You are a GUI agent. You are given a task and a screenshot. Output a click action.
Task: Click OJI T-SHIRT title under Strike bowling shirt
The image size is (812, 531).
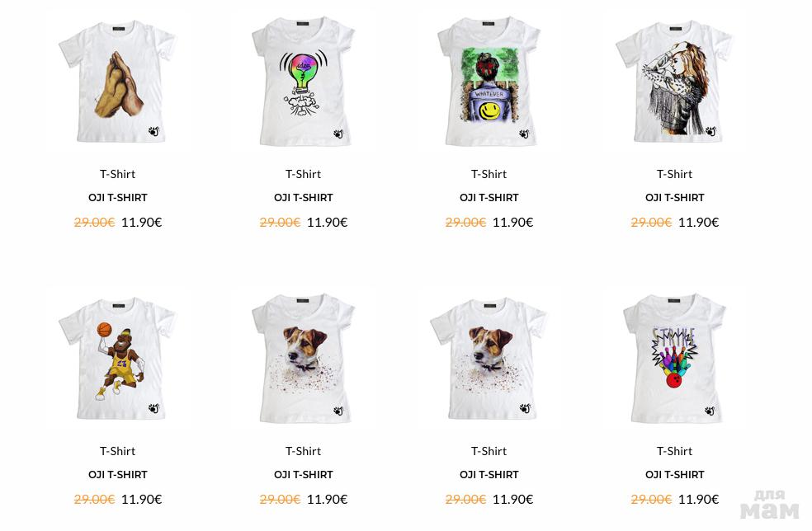[x=674, y=475]
